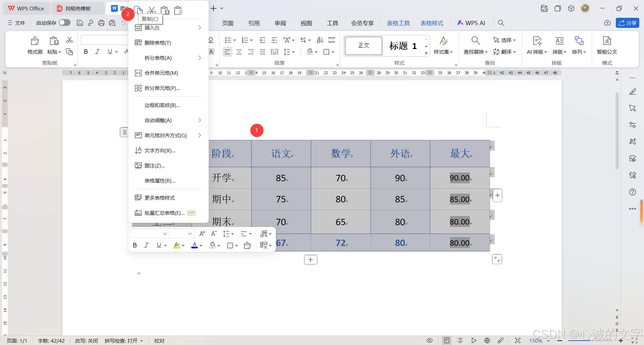Toggle spell check (拼写检查) in the status bar
This screenshot has width=644, height=345.
[123, 341]
